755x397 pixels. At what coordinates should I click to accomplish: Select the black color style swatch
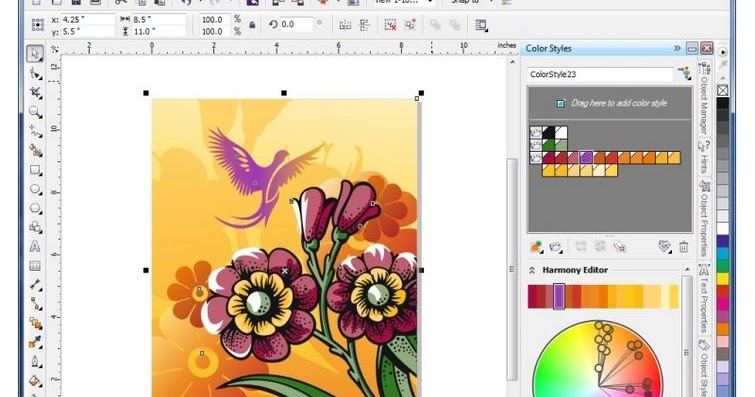pos(548,132)
